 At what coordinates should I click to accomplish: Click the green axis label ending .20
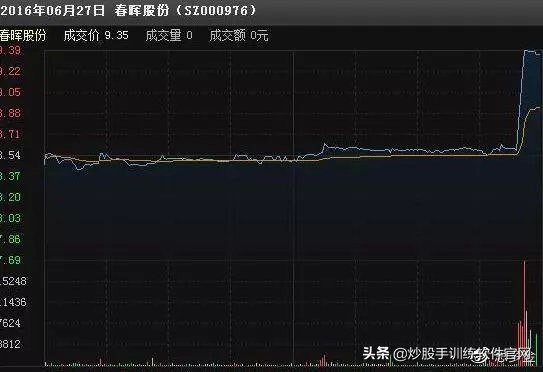click(10, 197)
